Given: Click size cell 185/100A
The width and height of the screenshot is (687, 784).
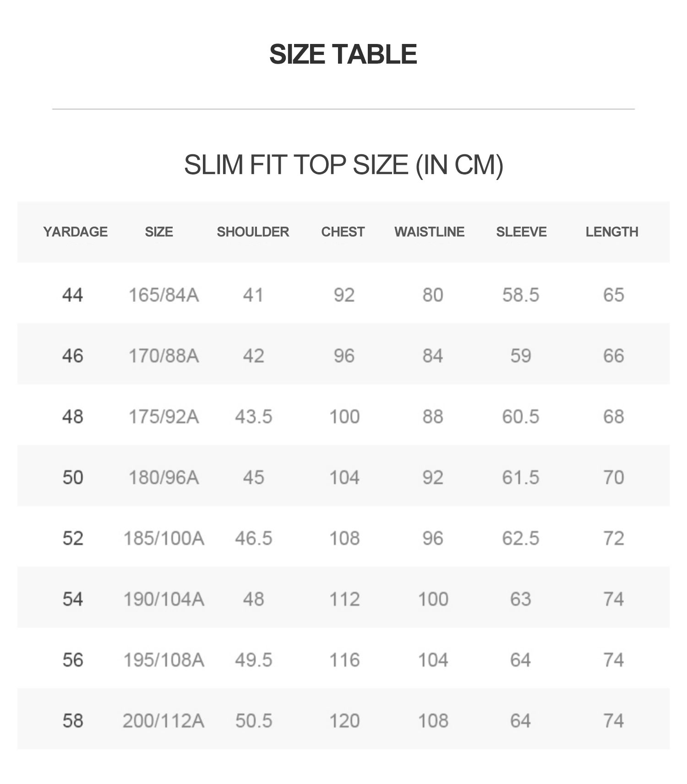Looking at the screenshot, I should point(164,538).
